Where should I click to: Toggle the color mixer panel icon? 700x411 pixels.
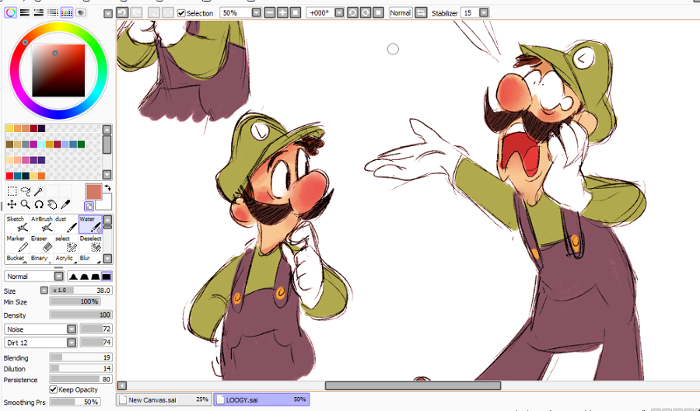coord(52,12)
